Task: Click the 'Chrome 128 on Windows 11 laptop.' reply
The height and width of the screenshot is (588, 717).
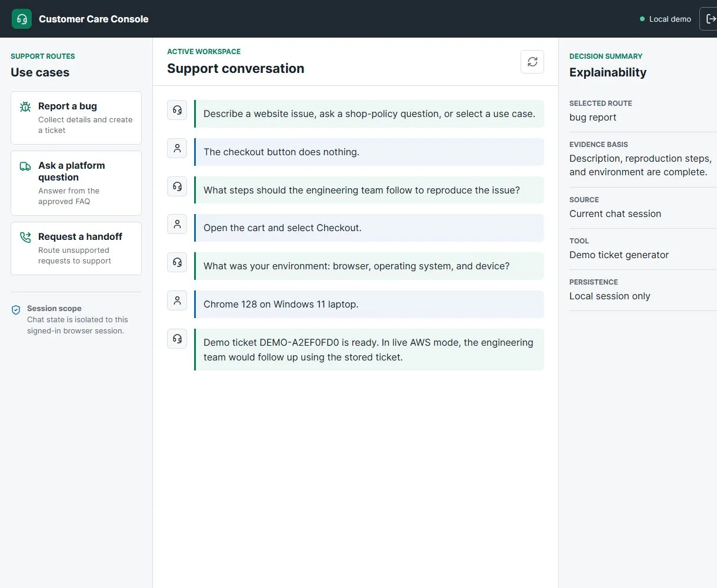Action: (369, 304)
